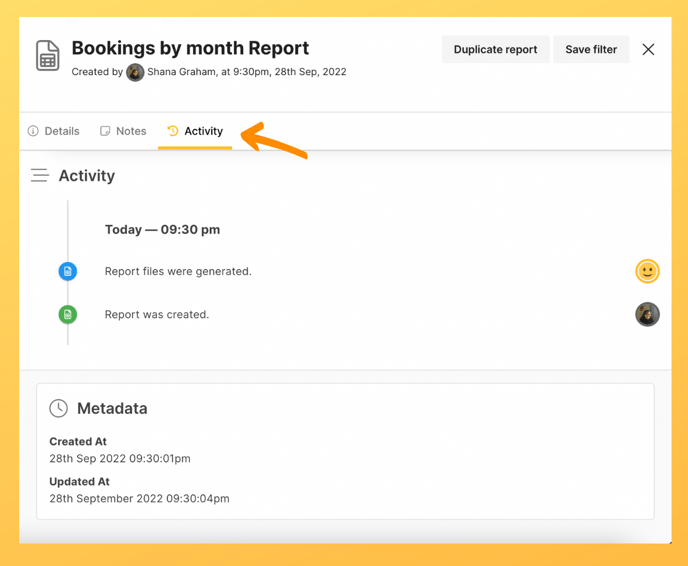The height and width of the screenshot is (566, 688).
Task: Click the sticky note icon on the Notes tab
Action: tap(105, 131)
